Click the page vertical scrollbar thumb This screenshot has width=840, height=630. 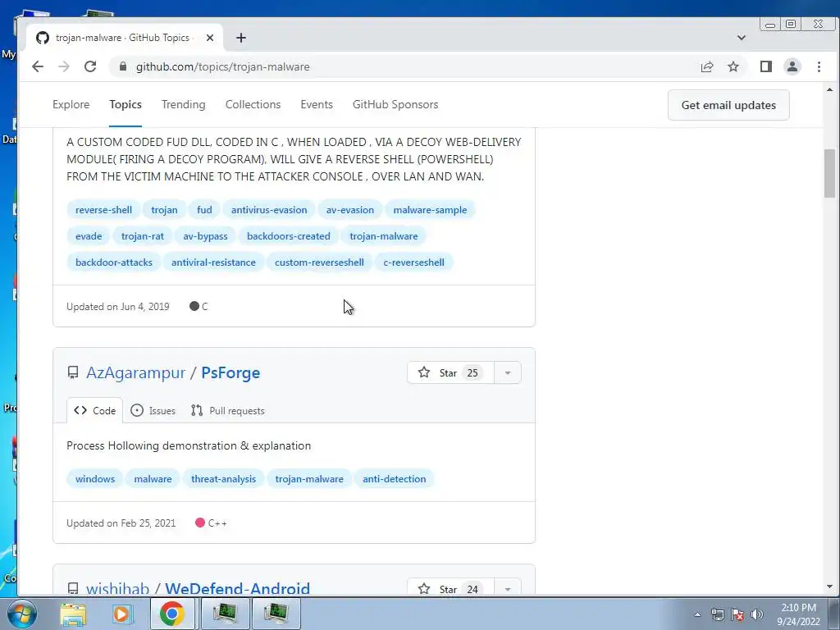click(x=829, y=173)
